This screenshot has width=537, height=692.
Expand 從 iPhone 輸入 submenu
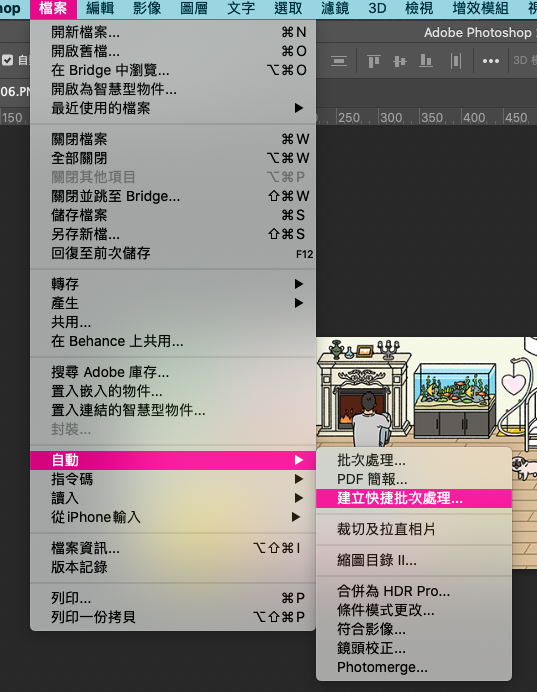pyautogui.click(x=173, y=517)
